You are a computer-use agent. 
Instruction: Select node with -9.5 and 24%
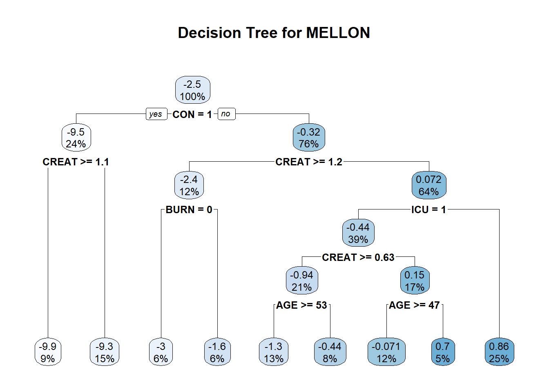pyautogui.click(x=76, y=138)
